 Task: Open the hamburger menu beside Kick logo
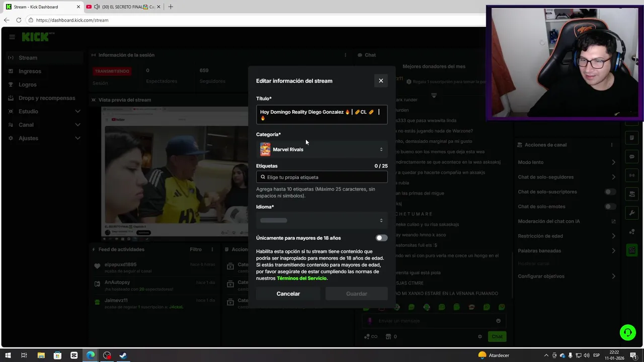click(x=12, y=37)
